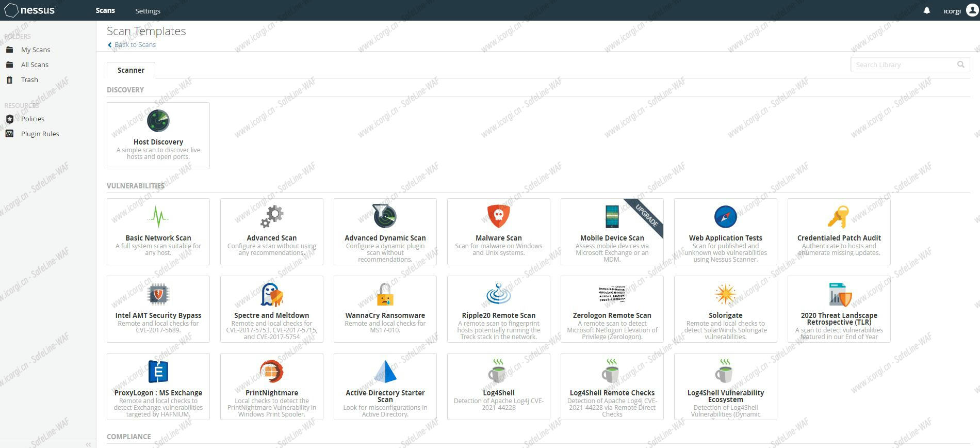Switch to the Scanner tab
The width and height of the screenshot is (980, 448).
tap(131, 70)
